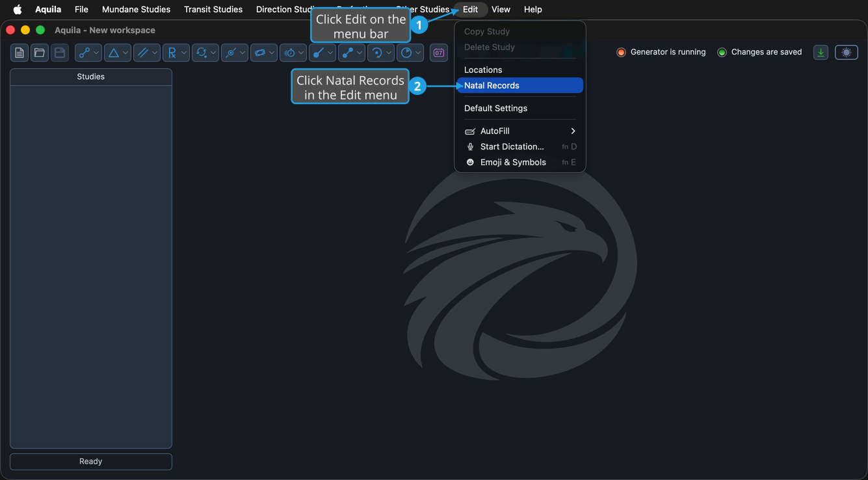
Task: Click the Generator is running status
Action: [x=661, y=52]
